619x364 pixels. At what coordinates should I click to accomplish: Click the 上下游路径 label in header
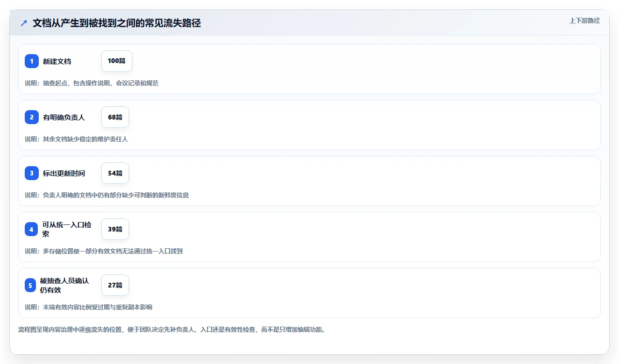pos(584,21)
